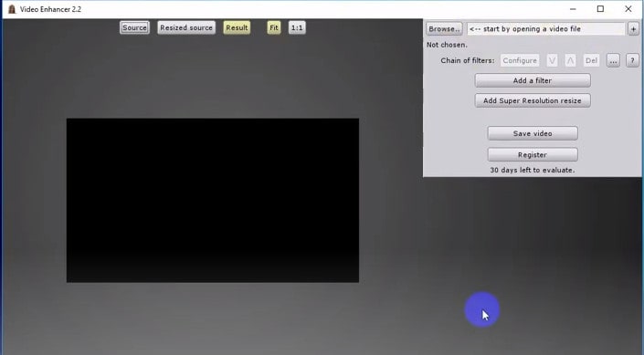Click Add Super Resolution resize
The image size is (644, 355).
(533, 100)
